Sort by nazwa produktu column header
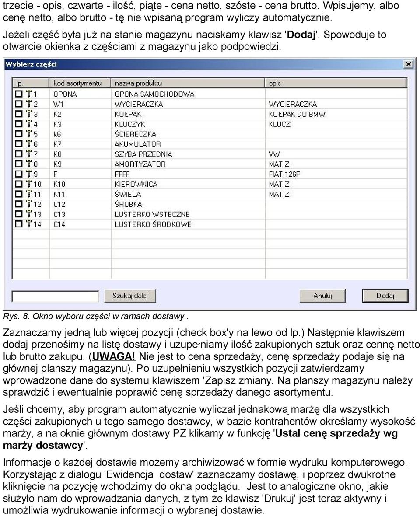Screen dimensions: 420x516 click(x=188, y=83)
